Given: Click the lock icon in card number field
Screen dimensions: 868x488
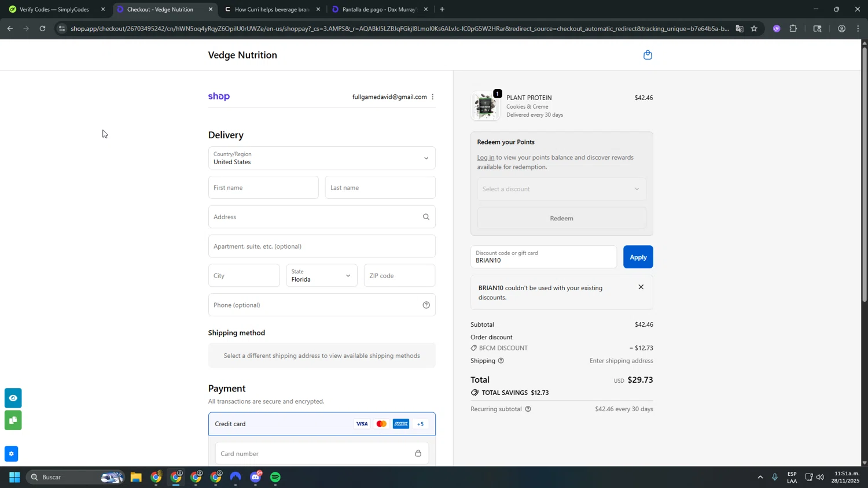Looking at the screenshot, I should (418, 453).
